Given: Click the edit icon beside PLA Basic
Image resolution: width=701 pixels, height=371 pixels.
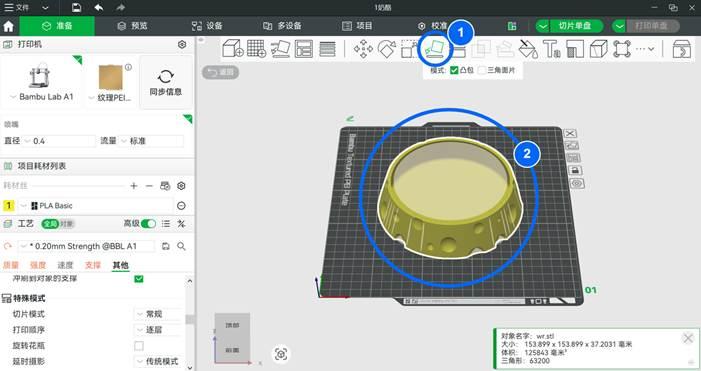Looking at the screenshot, I should click(x=181, y=206).
